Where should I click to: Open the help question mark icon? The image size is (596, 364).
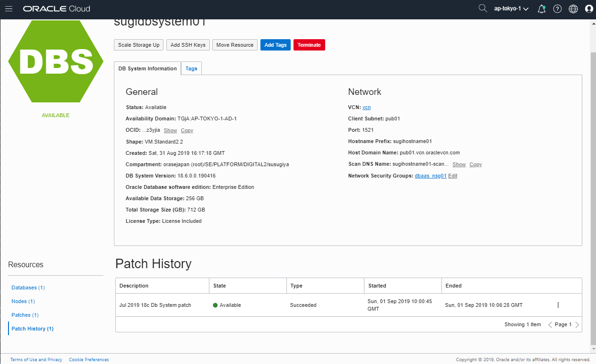557,8
